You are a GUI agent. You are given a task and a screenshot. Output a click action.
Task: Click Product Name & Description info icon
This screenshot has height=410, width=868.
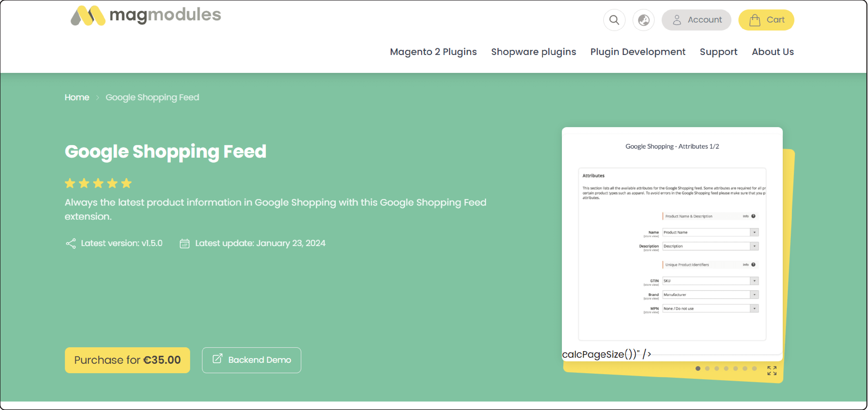click(x=753, y=216)
